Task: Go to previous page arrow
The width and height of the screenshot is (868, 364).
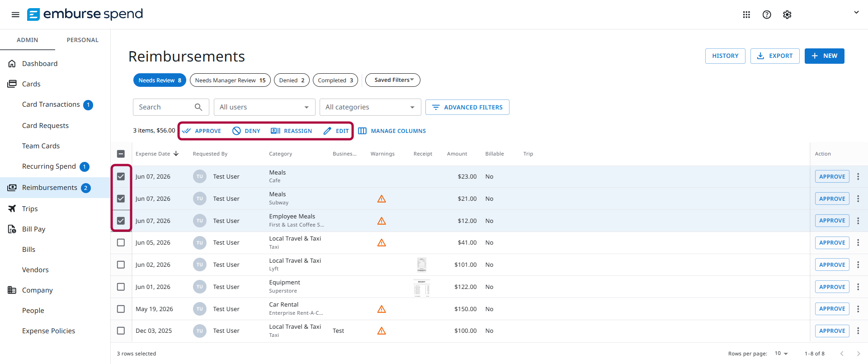Action: [x=842, y=354]
